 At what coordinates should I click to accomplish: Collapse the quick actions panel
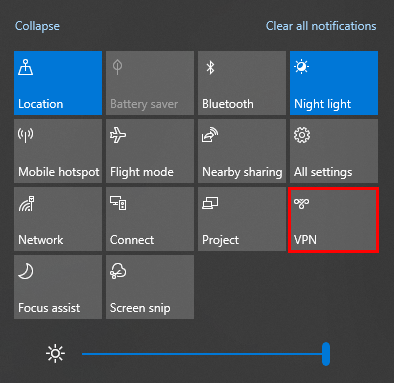[37, 26]
